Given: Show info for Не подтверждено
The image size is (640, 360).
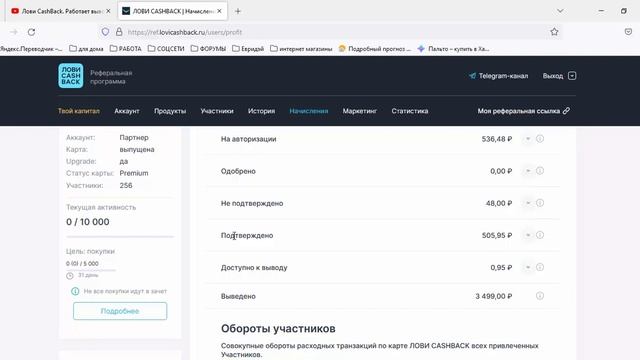Looking at the screenshot, I should [x=540, y=203].
